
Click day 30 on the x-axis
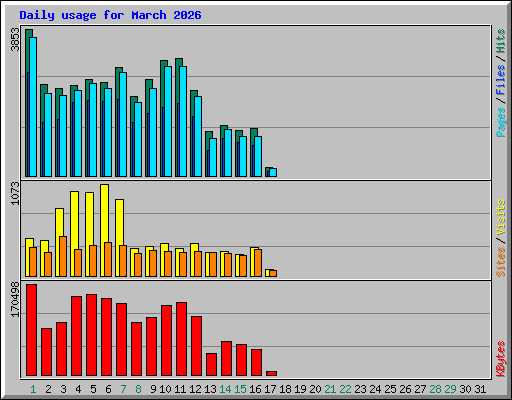pos(465,389)
